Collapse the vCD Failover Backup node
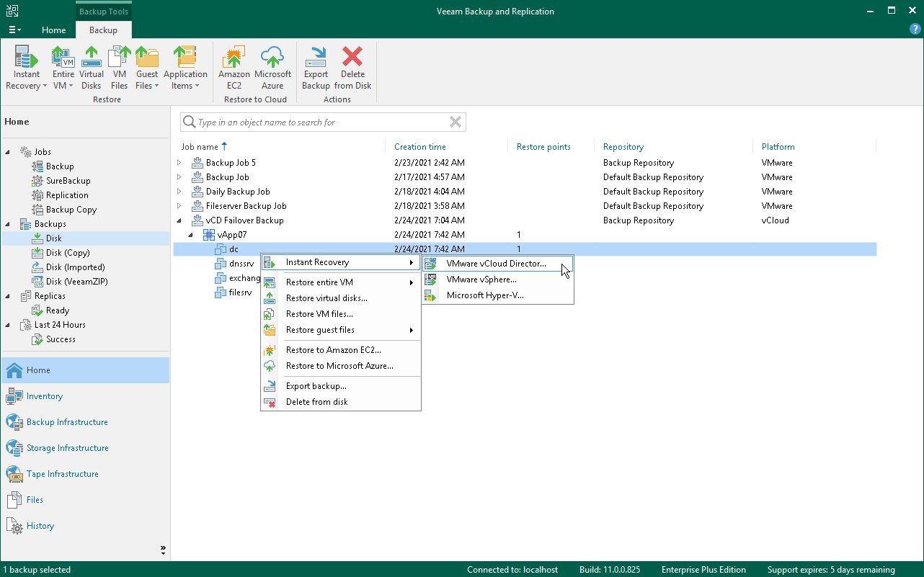The image size is (924, 577). [x=180, y=220]
